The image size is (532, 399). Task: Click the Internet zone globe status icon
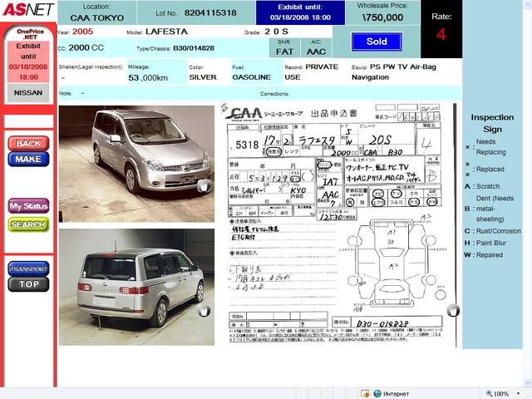coord(377,393)
